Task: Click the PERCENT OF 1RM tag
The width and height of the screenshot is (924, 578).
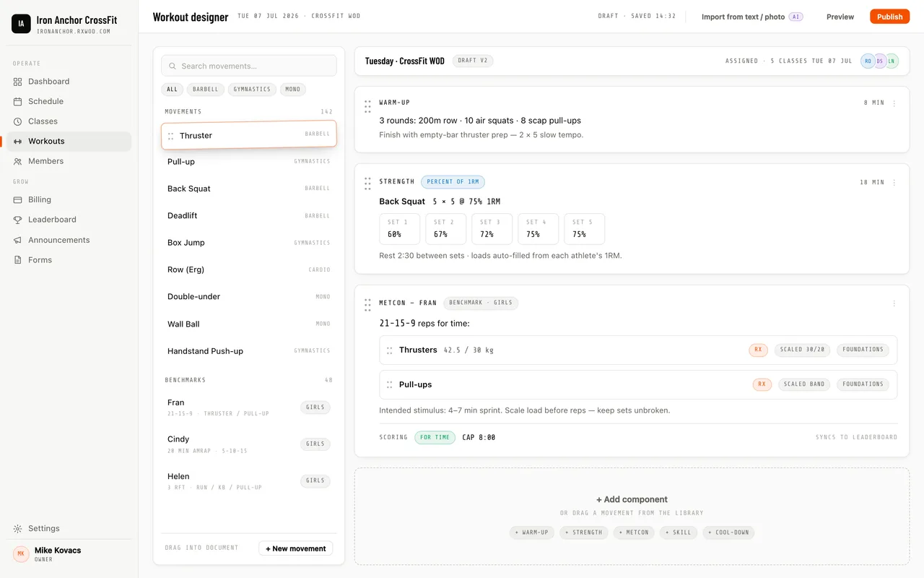Action: 453,182
